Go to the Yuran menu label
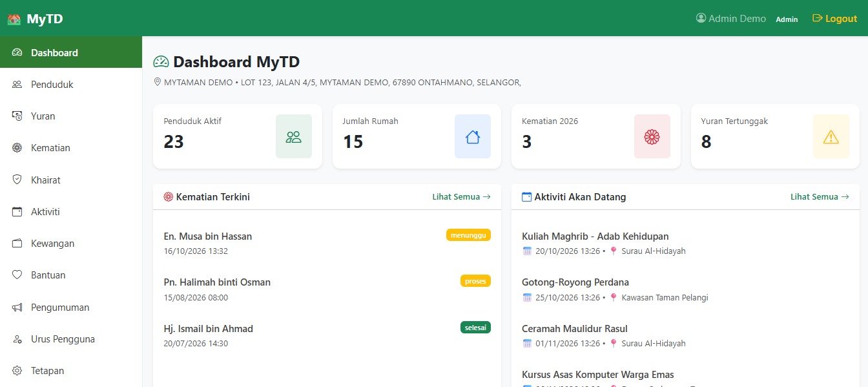Screen dimensions: 868x387 pos(43,116)
